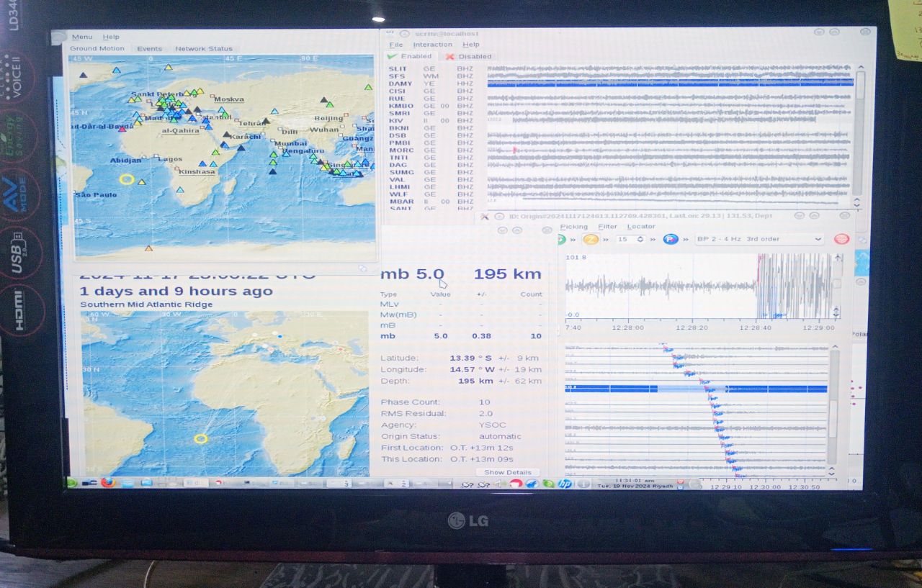Select the highlighted DAMY station trace
The image size is (922, 588).
click(x=670, y=83)
